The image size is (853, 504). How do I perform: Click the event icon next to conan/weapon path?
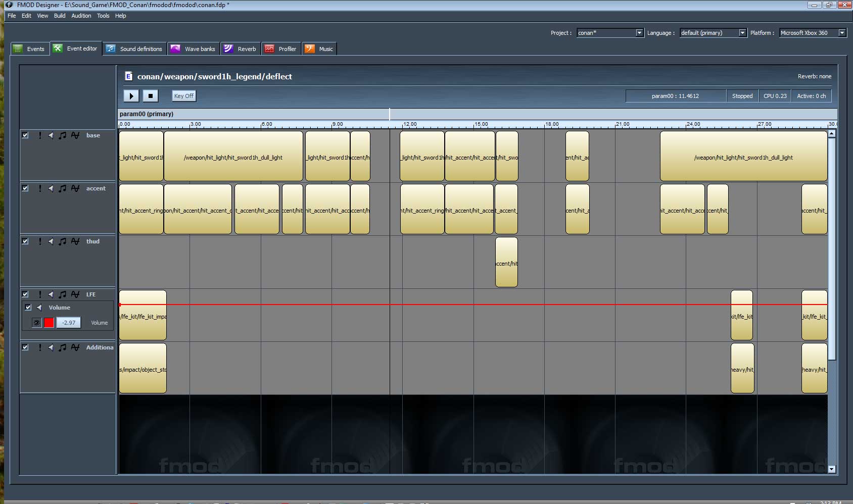coord(128,76)
